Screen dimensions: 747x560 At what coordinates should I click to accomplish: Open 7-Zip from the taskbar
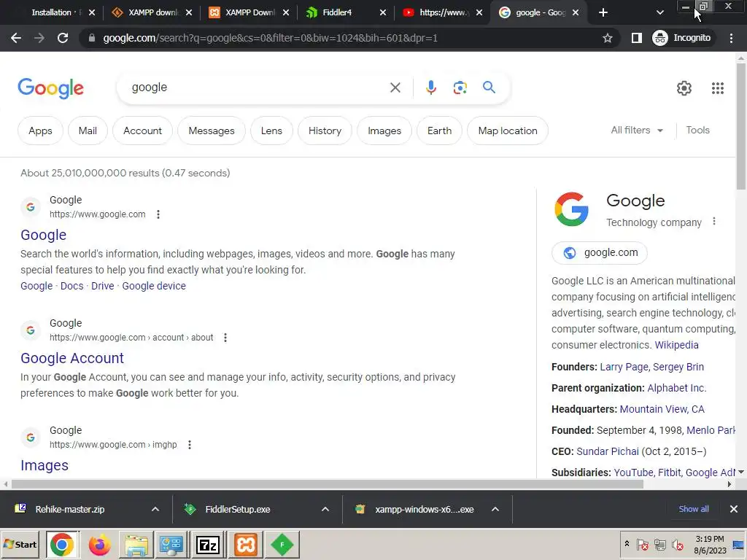click(208, 545)
